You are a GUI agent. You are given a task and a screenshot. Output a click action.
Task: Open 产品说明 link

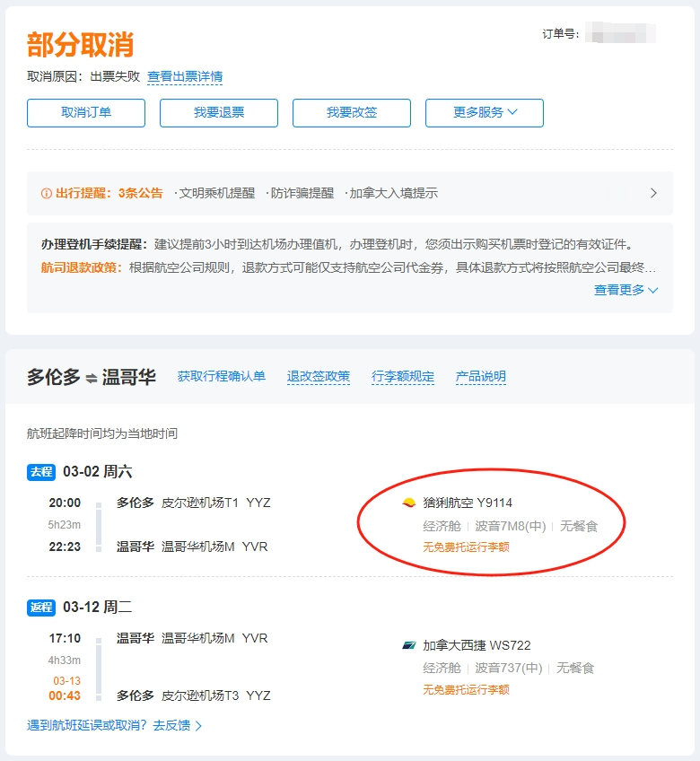(x=481, y=377)
